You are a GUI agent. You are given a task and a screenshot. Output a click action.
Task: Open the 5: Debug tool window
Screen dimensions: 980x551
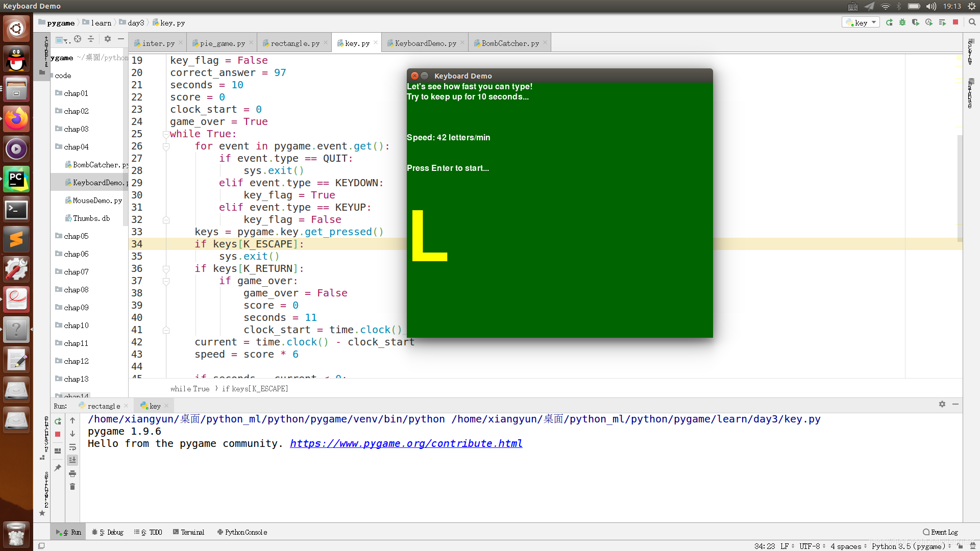coord(108,532)
